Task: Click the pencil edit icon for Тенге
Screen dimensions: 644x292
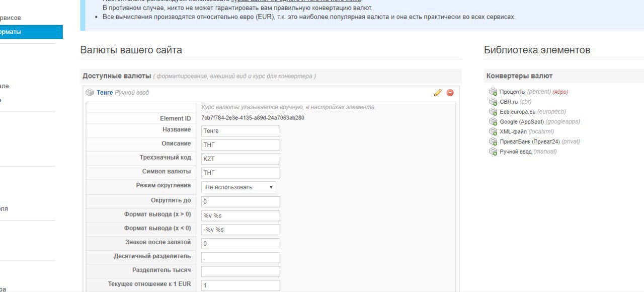Action: (x=438, y=93)
